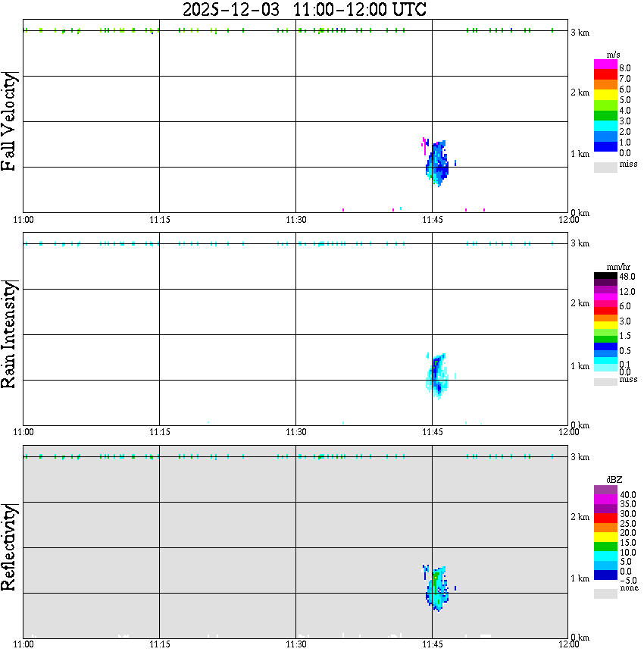Click the '11:45' tick under the Reflectivity panel

coord(433,644)
